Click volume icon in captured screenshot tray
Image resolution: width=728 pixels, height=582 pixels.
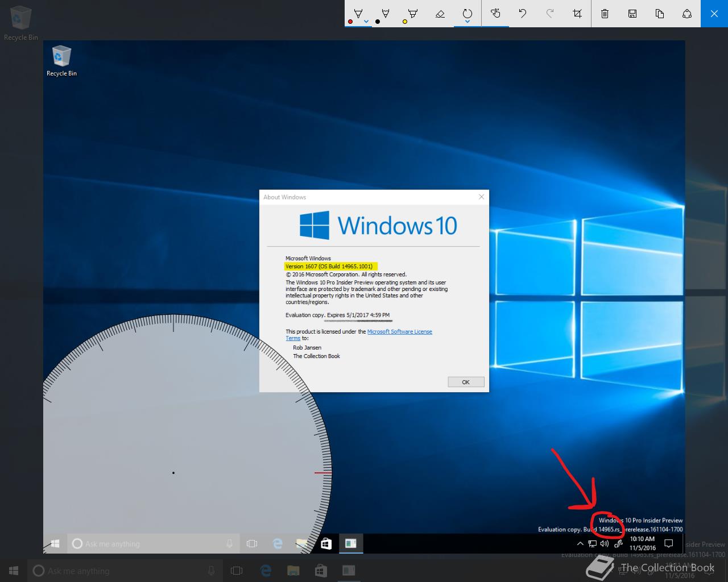605,544
